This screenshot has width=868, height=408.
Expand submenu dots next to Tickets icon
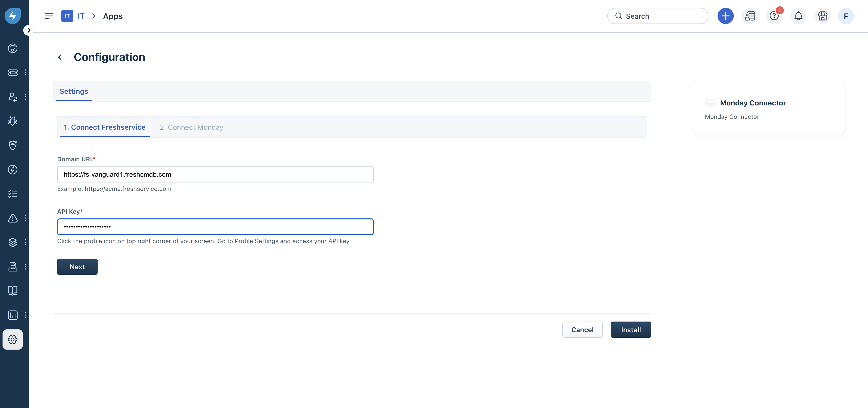(x=25, y=73)
